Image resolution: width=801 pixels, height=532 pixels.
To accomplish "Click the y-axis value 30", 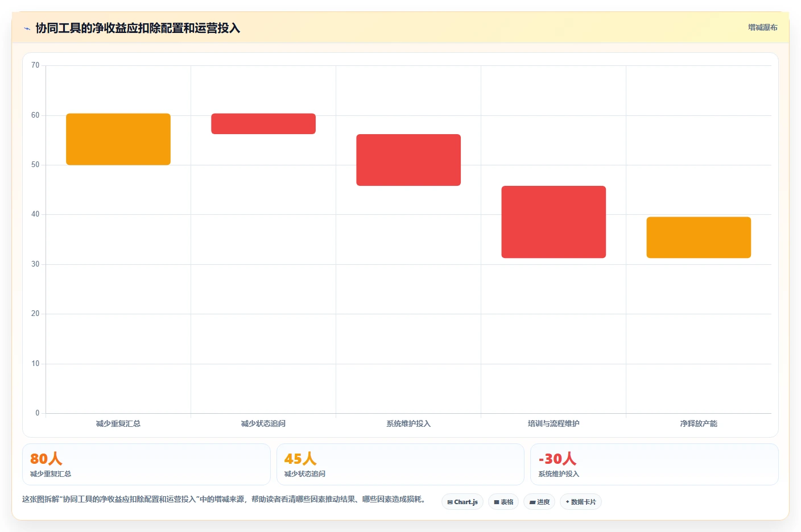I will tap(35, 264).
